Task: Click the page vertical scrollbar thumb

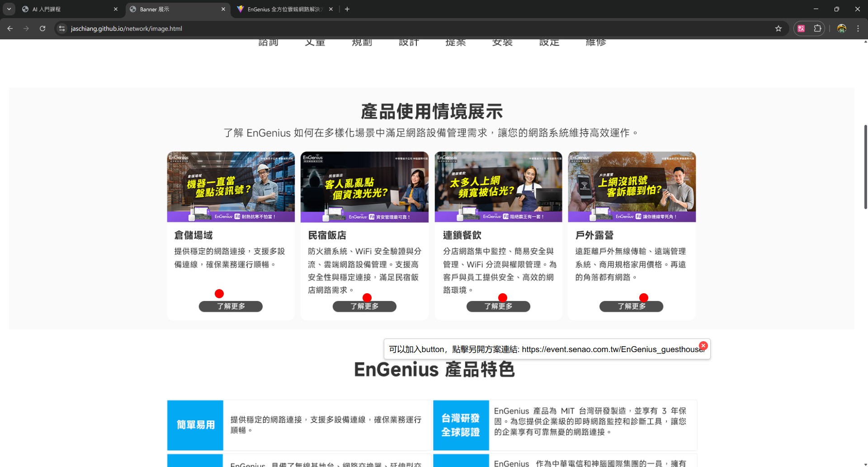Action: click(x=865, y=167)
